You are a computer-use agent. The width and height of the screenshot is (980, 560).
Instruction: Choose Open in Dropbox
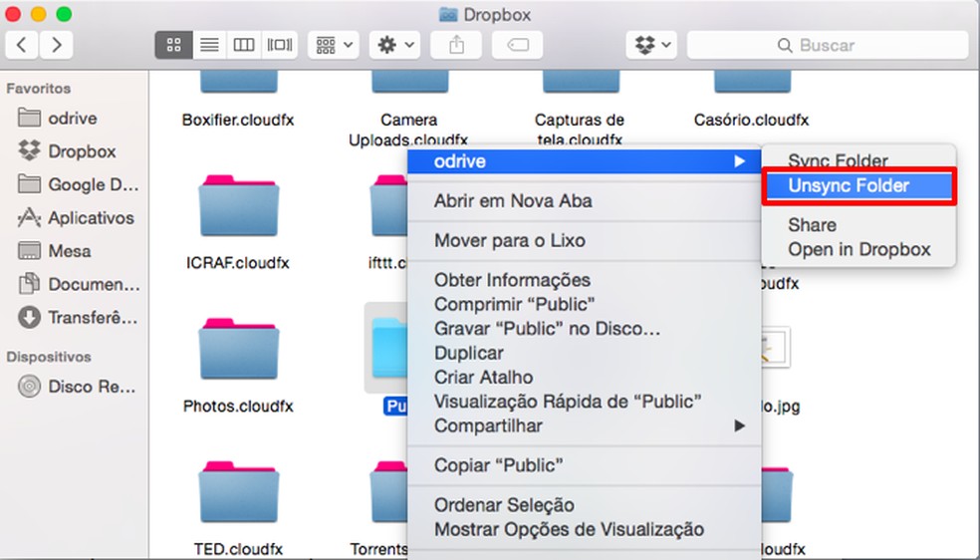click(858, 249)
